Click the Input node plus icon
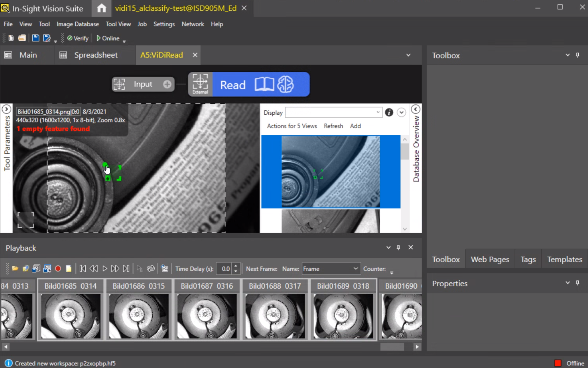Image resolution: width=588 pixels, height=368 pixels. tap(167, 84)
